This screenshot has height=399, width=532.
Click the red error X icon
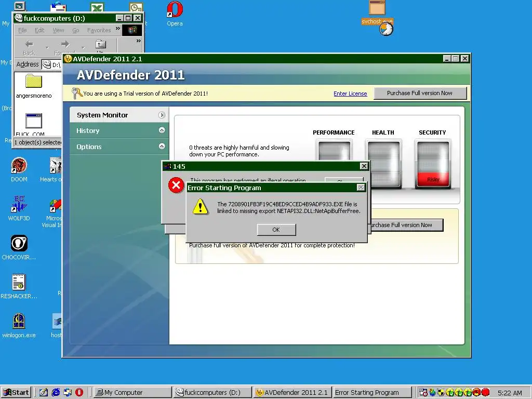[x=176, y=185]
